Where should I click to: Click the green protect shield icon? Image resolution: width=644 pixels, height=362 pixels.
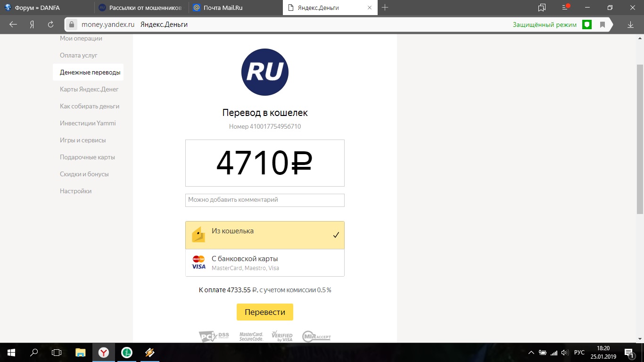(586, 25)
